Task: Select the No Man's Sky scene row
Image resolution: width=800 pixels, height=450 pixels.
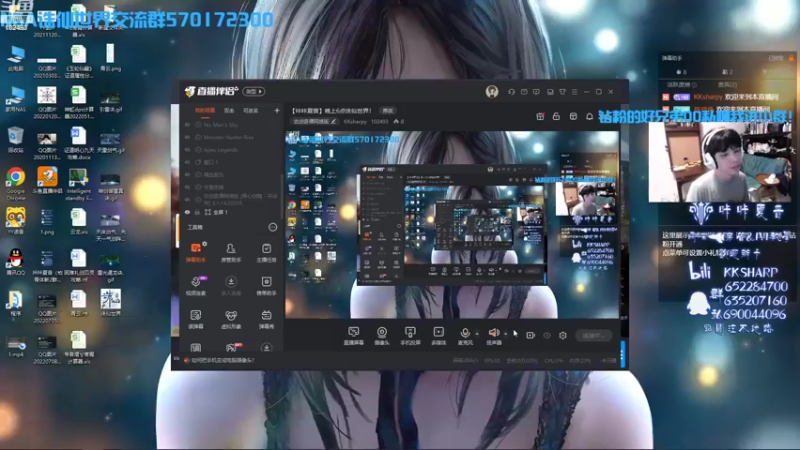Action: click(232, 124)
